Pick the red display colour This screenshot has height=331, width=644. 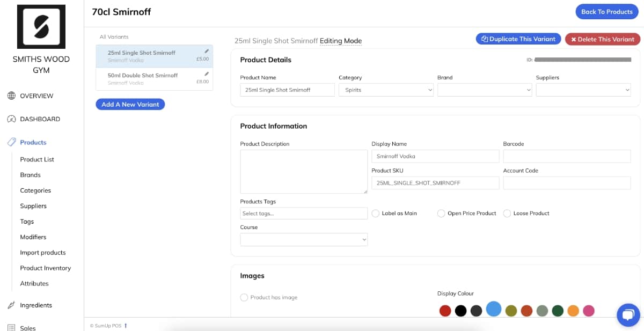tap(445, 311)
